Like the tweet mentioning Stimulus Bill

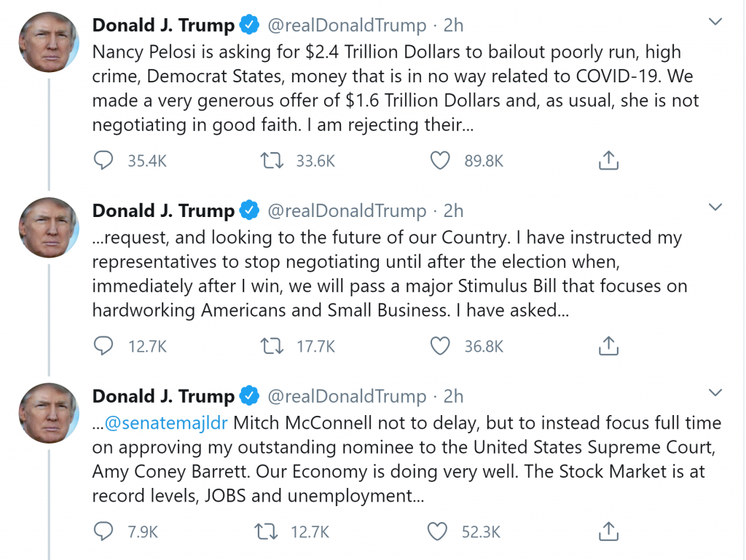pyautogui.click(x=440, y=346)
